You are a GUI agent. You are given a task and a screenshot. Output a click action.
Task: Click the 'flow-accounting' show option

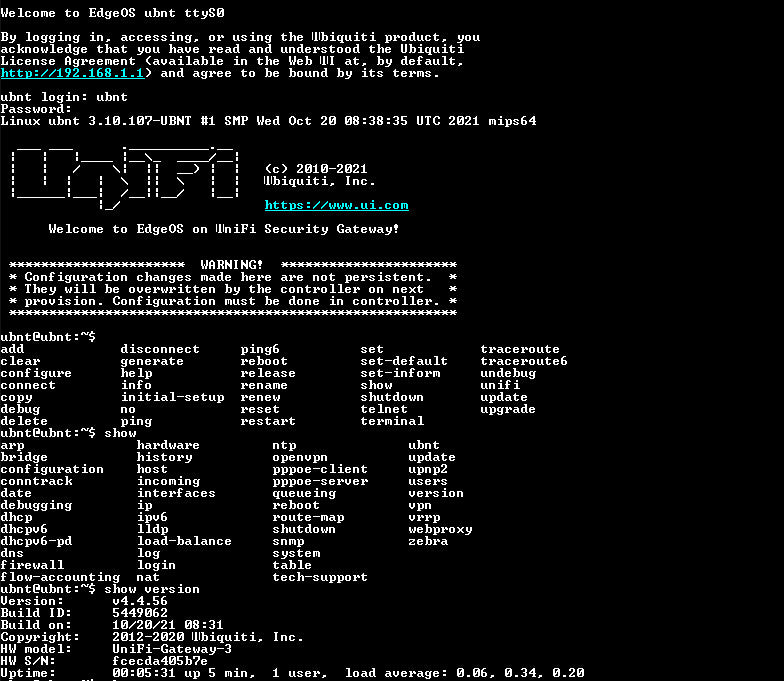60,578
